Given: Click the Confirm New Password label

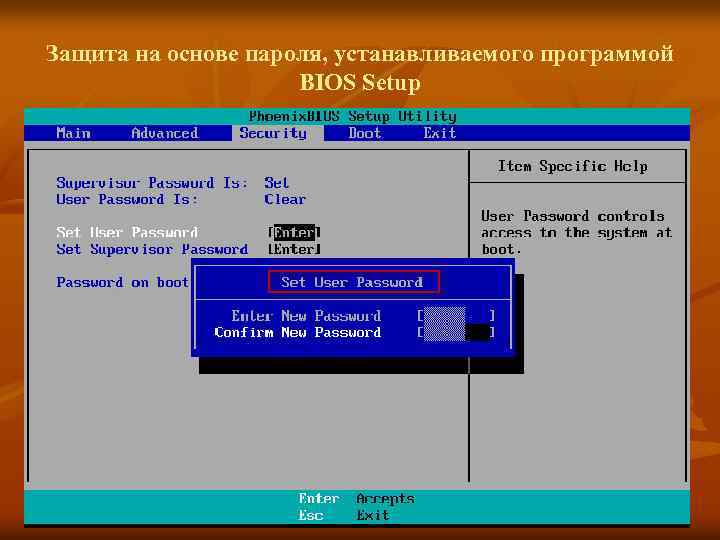Looking at the screenshot, I should (298, 332).
